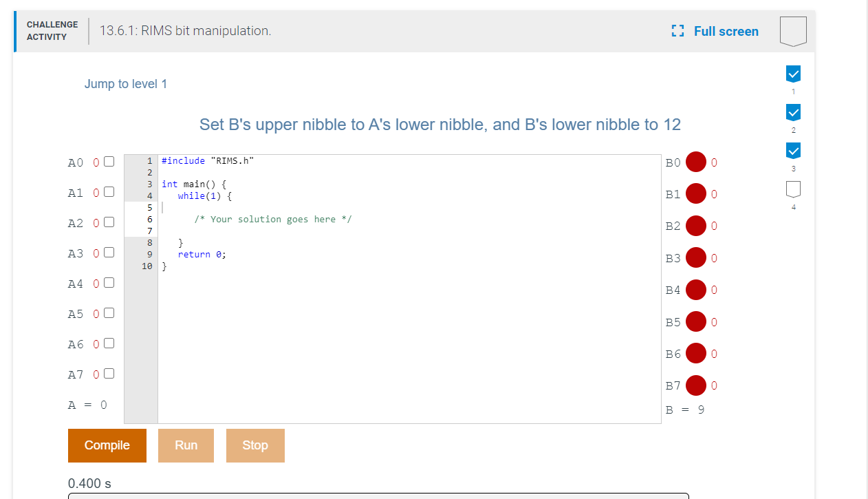868x499 pixels.
Task: Toggle input A5 checkbox
Action: tap(109, 313)
